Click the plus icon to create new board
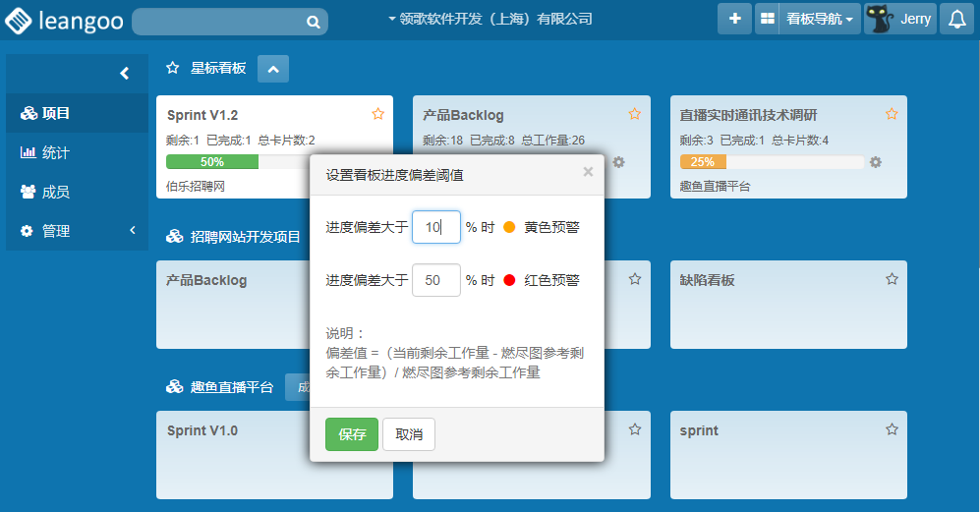Image resolution: width=980 pixels, height=512 pixels. tap(734, 19)
